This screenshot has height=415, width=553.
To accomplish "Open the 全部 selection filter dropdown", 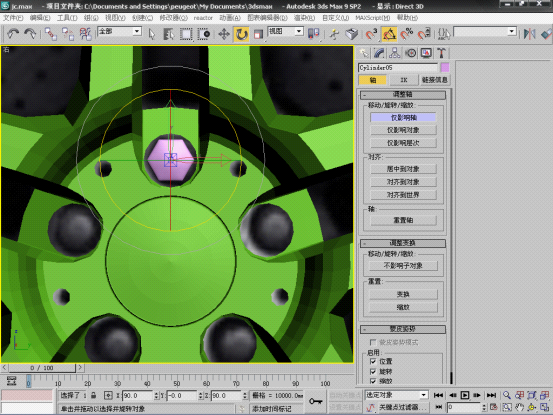I will coord(119,31).
